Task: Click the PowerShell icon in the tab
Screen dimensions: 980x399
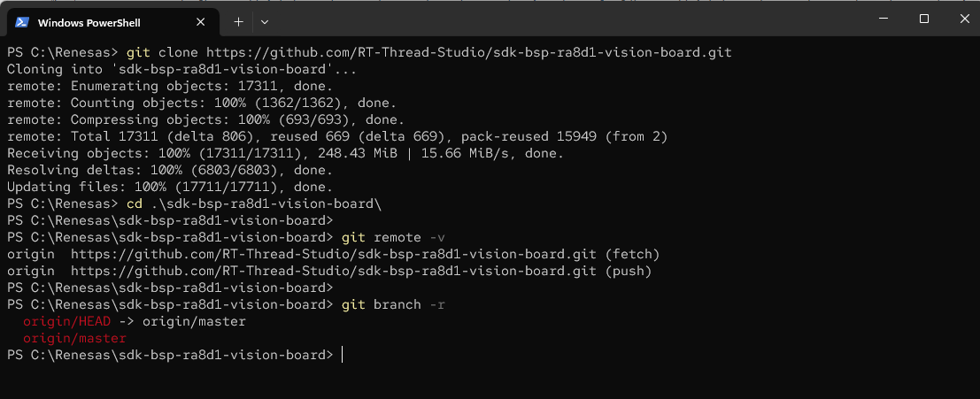Action: (22, 22)
